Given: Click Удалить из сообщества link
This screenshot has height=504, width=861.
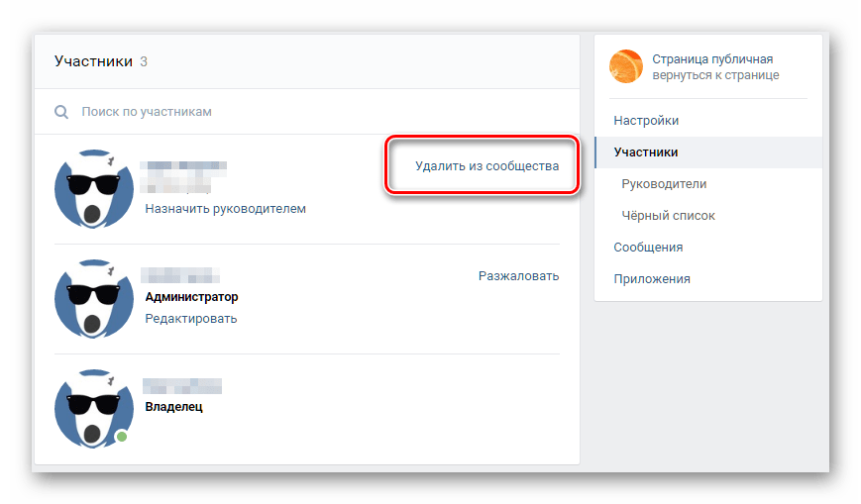Looking at the screenshot, I should coord(486,166).
